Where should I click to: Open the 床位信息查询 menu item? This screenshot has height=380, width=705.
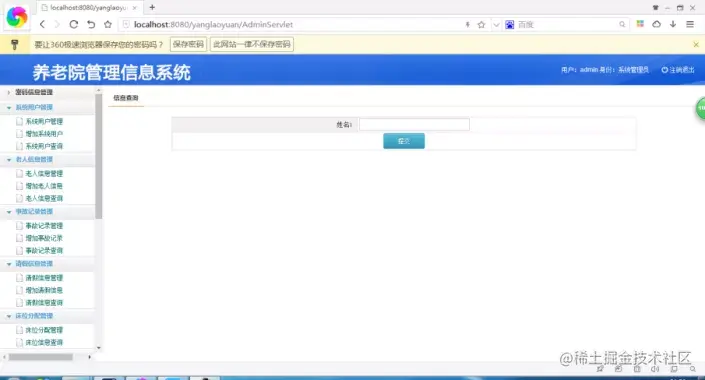(x=44, y=342)
